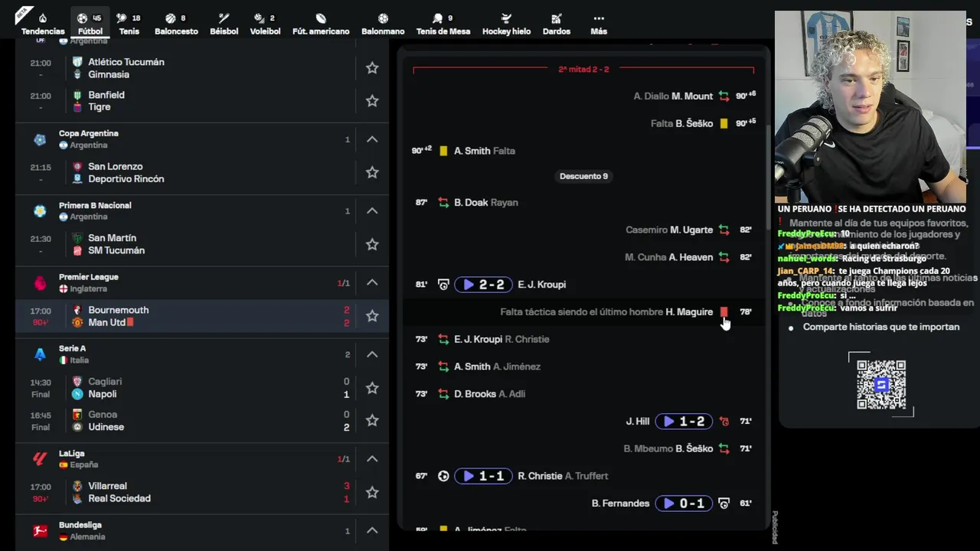This screenshot has height=551, width=980.
Task: Open Tenis de Mesa section
Action: [443, 24]
